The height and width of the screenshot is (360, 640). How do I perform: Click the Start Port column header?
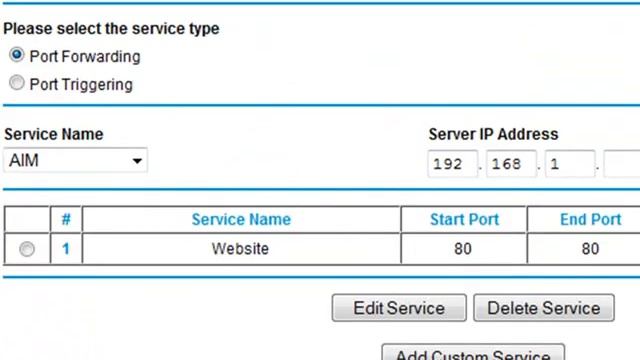(x=464, y=220)
